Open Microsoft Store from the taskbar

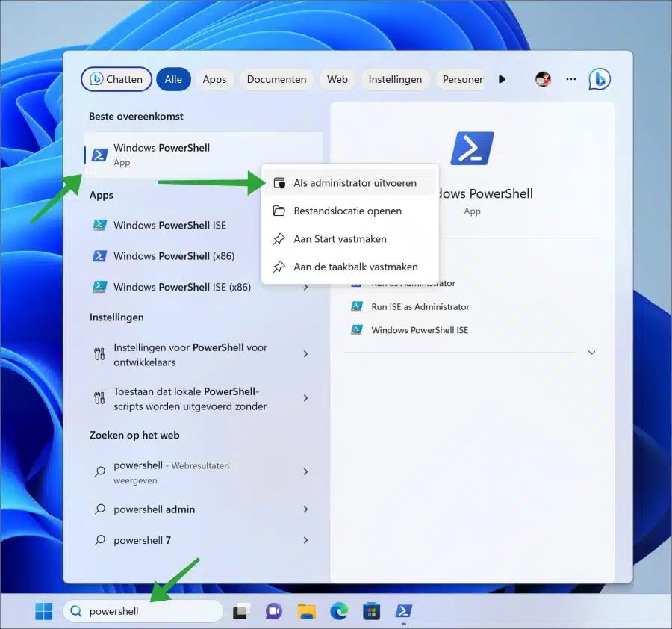371,611
